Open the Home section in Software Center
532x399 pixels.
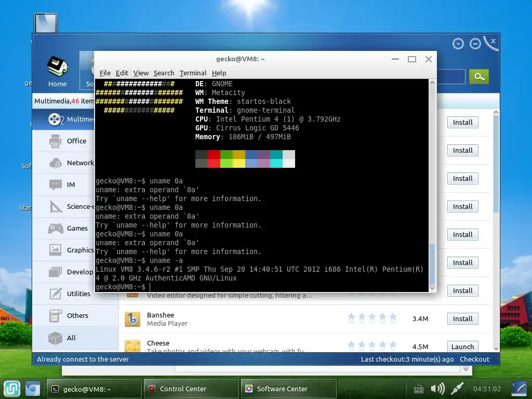coord(57,72)
